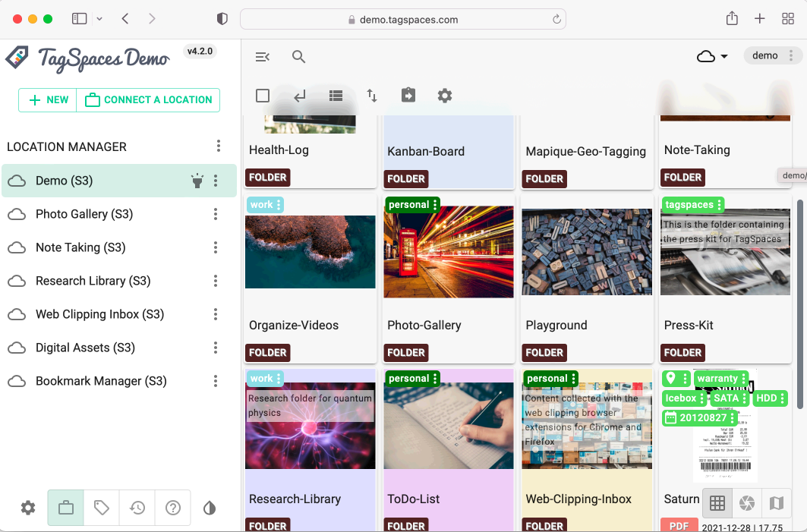Open Note Taking (S3) options menu

tap(216, 247)
